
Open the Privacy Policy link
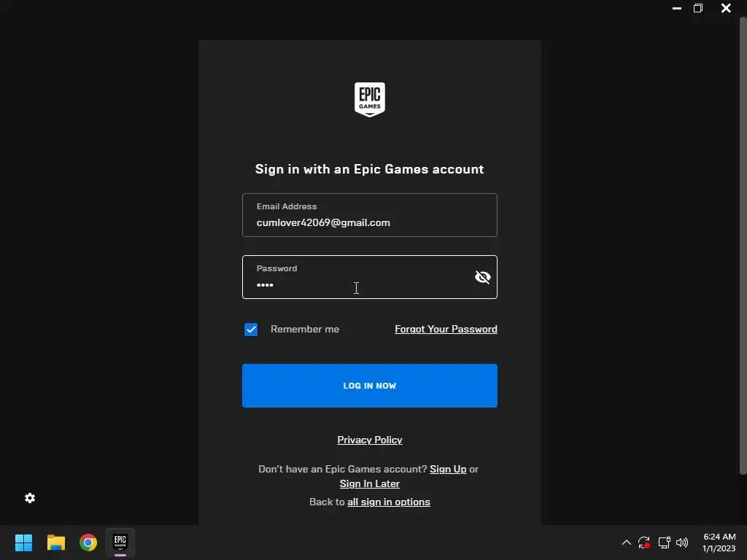[370, 440]
